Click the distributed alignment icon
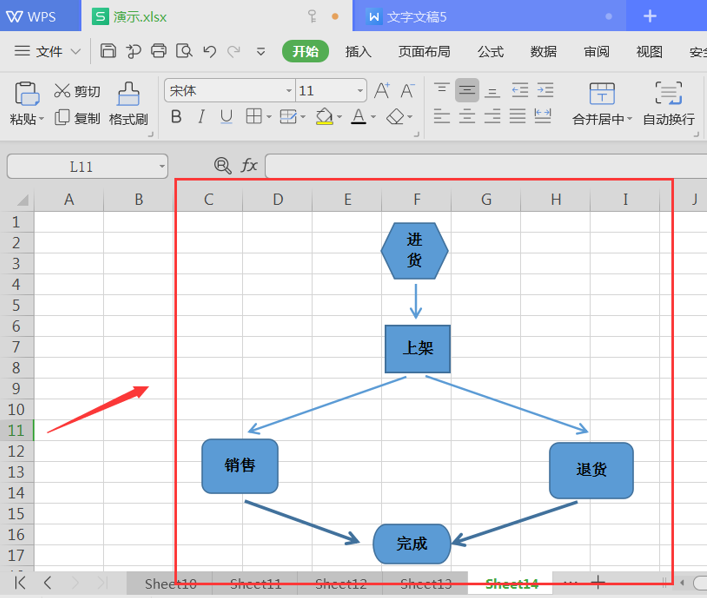This screenshot has height=598, width=708. [x=542, y=117]
